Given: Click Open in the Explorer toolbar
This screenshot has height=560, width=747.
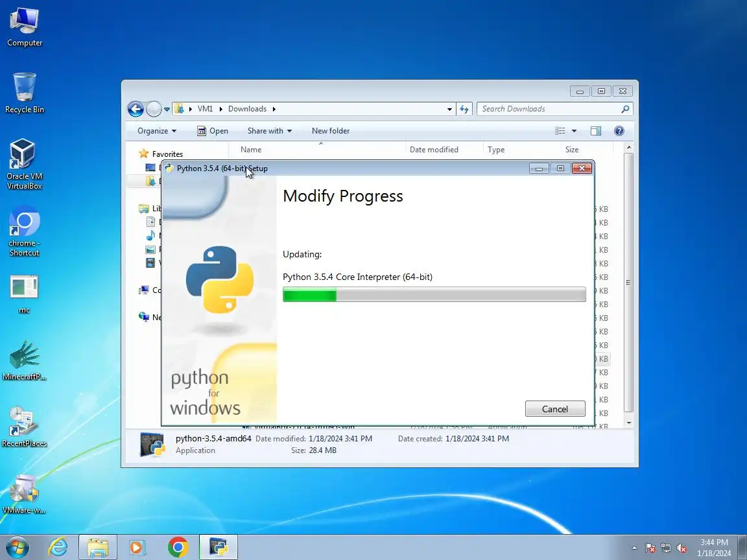Looking at the screenshot, I should 213,131.
